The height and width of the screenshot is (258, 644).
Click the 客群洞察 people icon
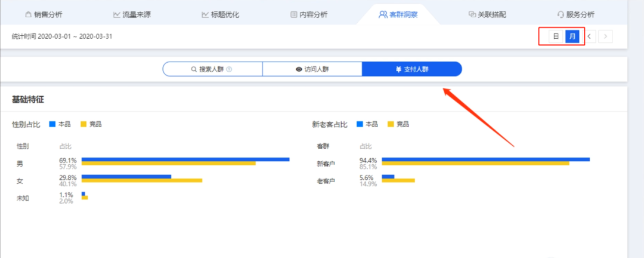coord(383,15)
